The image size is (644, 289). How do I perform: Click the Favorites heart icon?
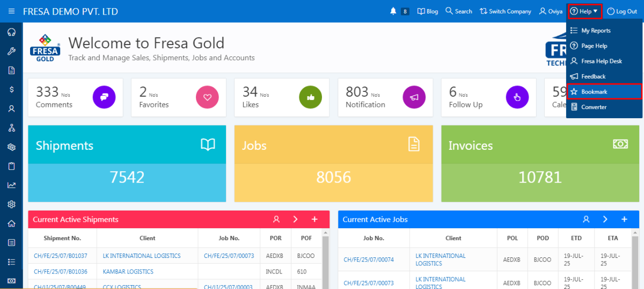(207, 97)
